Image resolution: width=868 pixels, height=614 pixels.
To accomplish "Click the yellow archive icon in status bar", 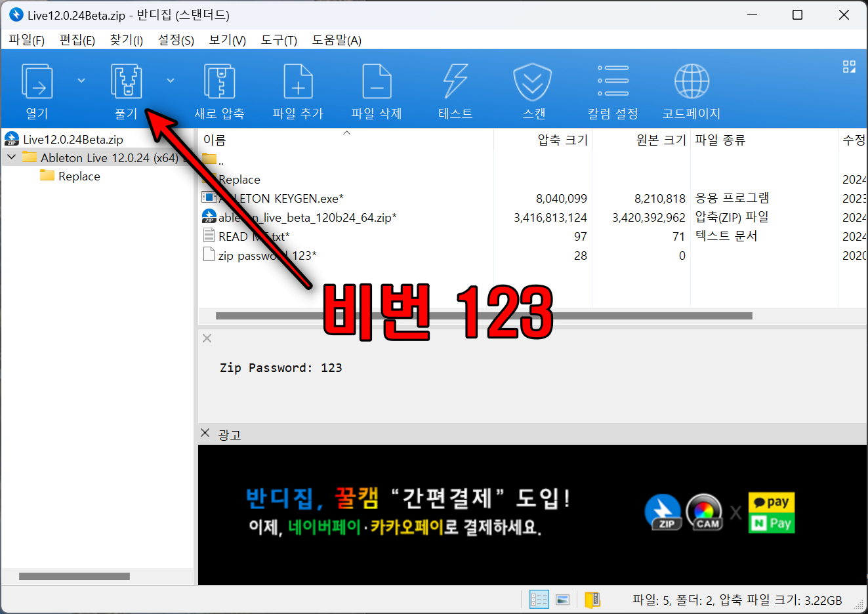I will [x=592, y=600].
